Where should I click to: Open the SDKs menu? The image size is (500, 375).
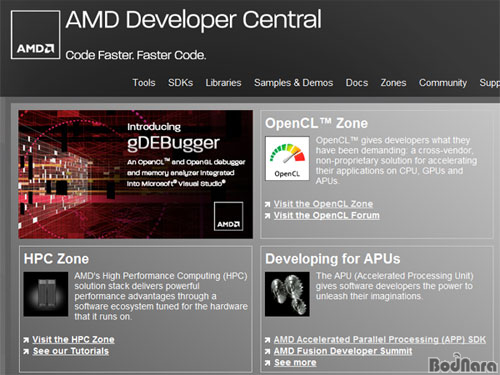point(180,83)
